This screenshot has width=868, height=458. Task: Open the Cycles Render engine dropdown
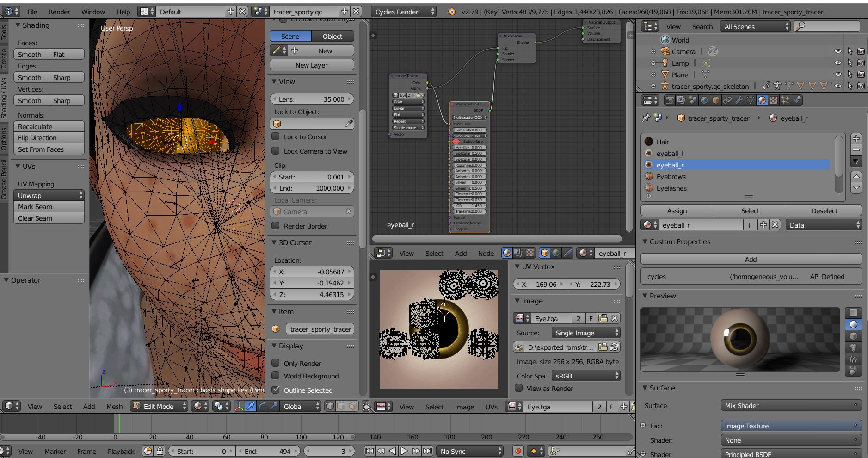(404, 12)
